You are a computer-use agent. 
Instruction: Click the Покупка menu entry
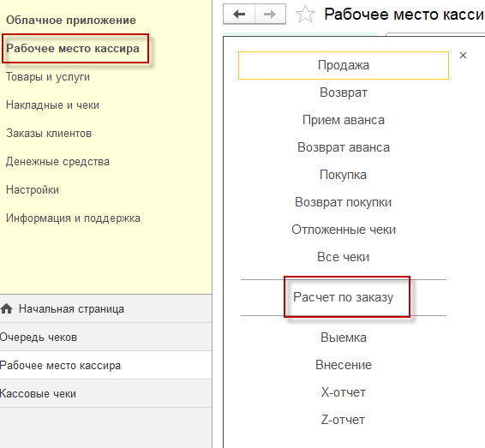(343, 175)
